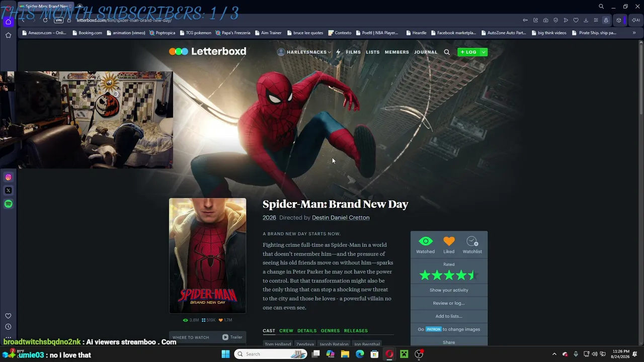The height and width of the screenshot is (362, 644).
Task: Expand the HARLEYSNACKS account dropdown
Action: tap(304, 52)
